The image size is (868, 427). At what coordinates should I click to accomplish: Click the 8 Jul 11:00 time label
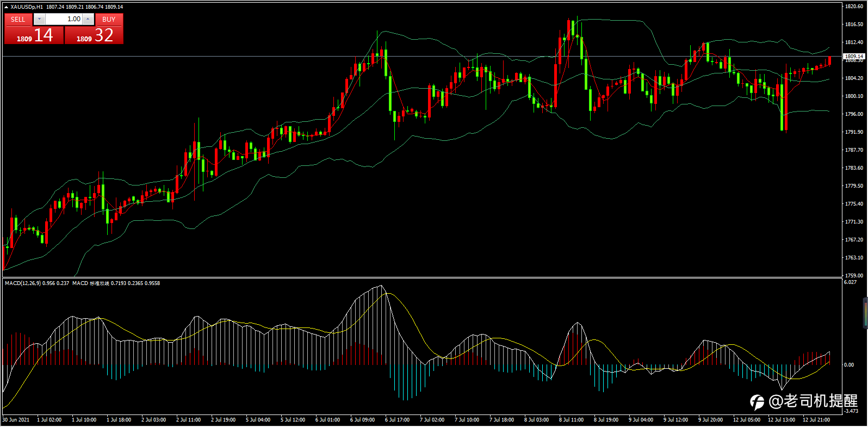[x=571, y=420]
